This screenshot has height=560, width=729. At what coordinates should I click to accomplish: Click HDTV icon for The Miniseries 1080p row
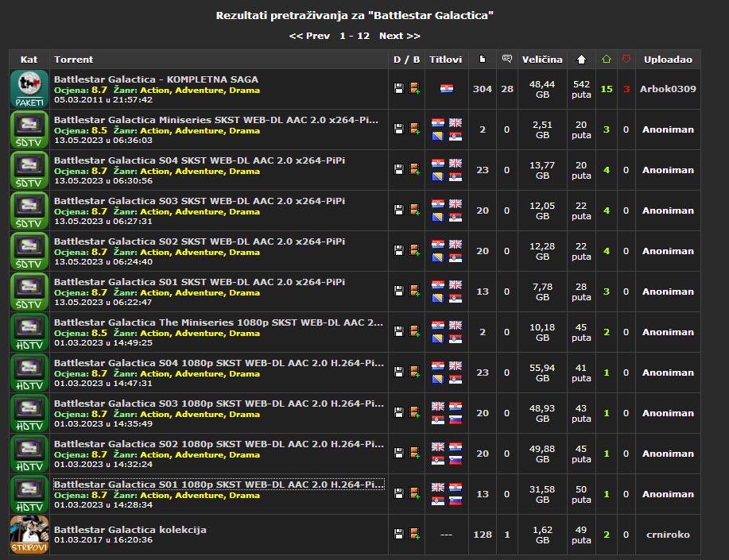pyautogui.click(x=29, y=332)
